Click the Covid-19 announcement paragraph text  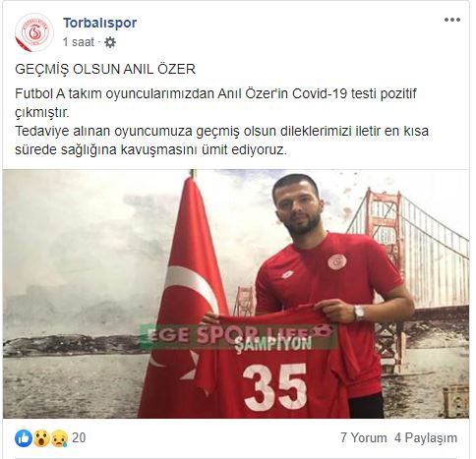pyautogui.click(x=222, y=122)
